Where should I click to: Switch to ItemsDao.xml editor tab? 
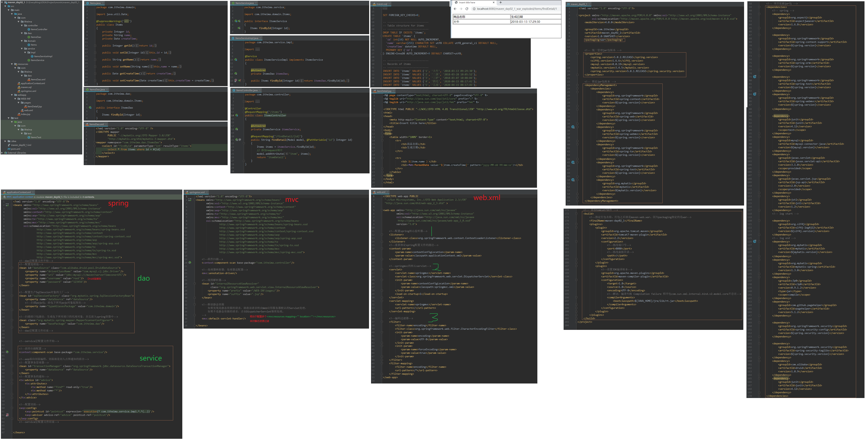click(96, 124)
